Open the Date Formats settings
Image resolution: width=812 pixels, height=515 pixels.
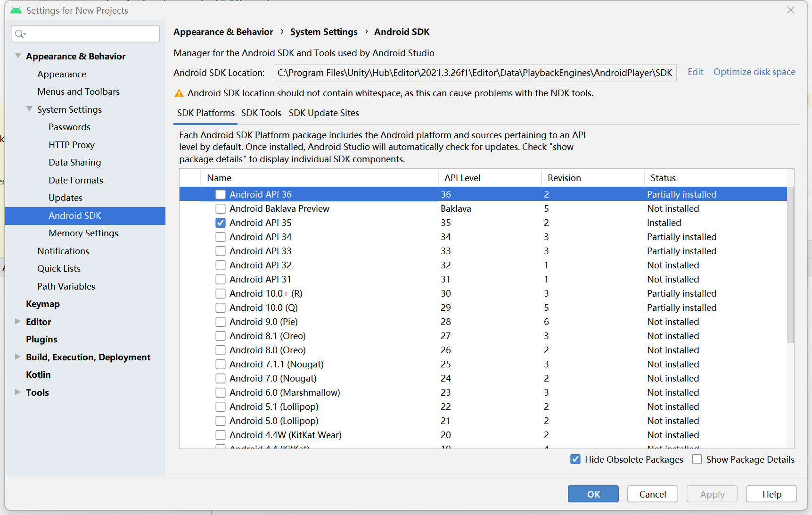click(x=75, y=180)
